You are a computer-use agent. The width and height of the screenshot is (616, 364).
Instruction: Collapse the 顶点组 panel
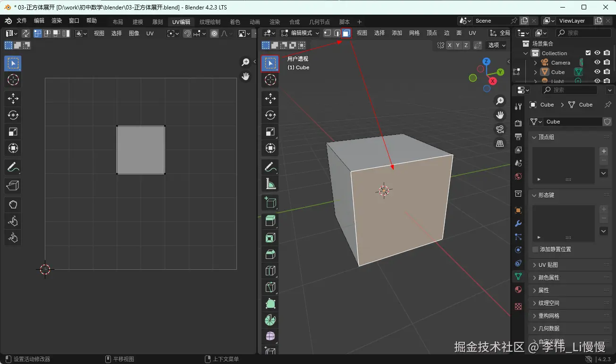[546, 137]
